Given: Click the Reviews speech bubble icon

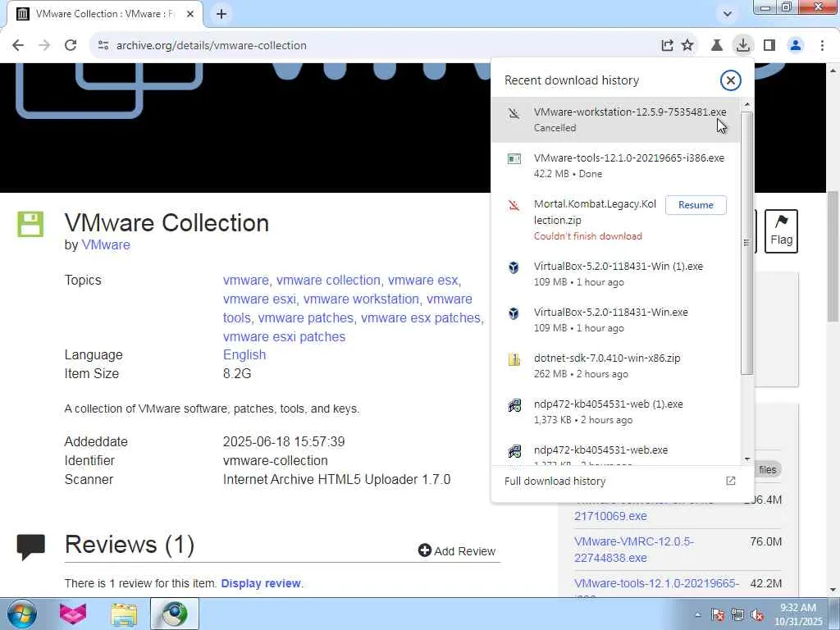Looking at the screenshot, I should [30, 546].
